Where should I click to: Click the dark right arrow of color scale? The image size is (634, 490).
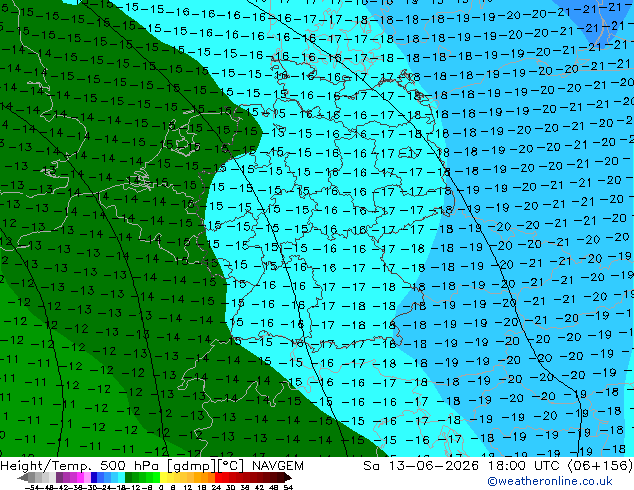[288, 477]
